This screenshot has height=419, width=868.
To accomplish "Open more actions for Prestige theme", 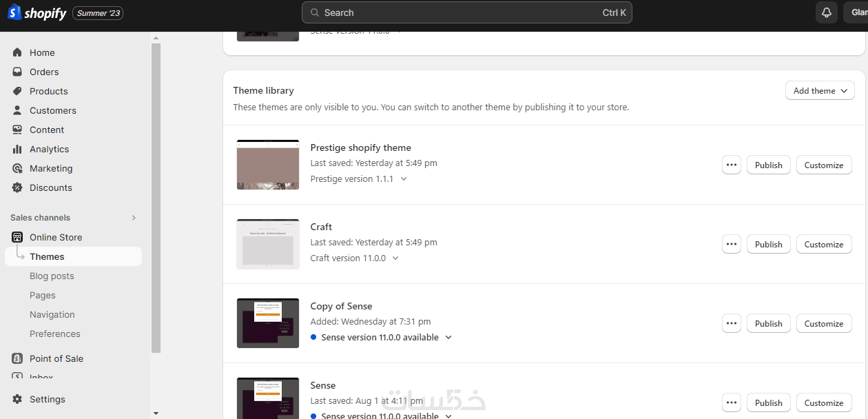I will tap(732, 165).
